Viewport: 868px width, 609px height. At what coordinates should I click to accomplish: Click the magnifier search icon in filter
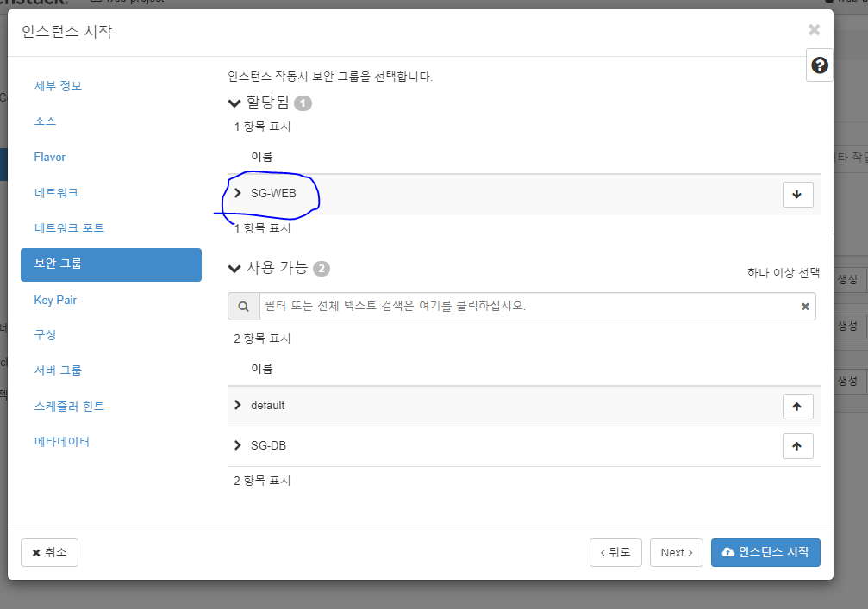tap(244, 307)
